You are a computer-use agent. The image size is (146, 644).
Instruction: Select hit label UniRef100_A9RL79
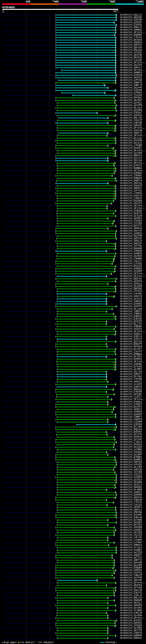(x=131, y=85)
